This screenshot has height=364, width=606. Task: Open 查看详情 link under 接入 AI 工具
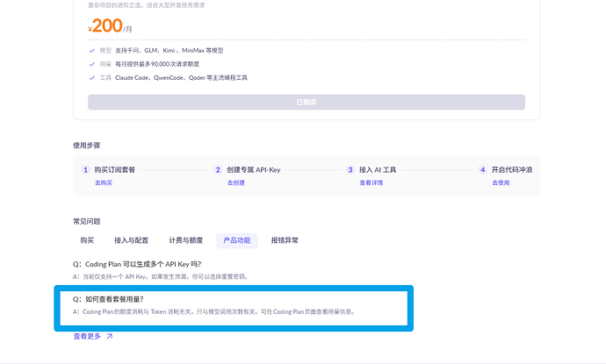pos(371,182)
